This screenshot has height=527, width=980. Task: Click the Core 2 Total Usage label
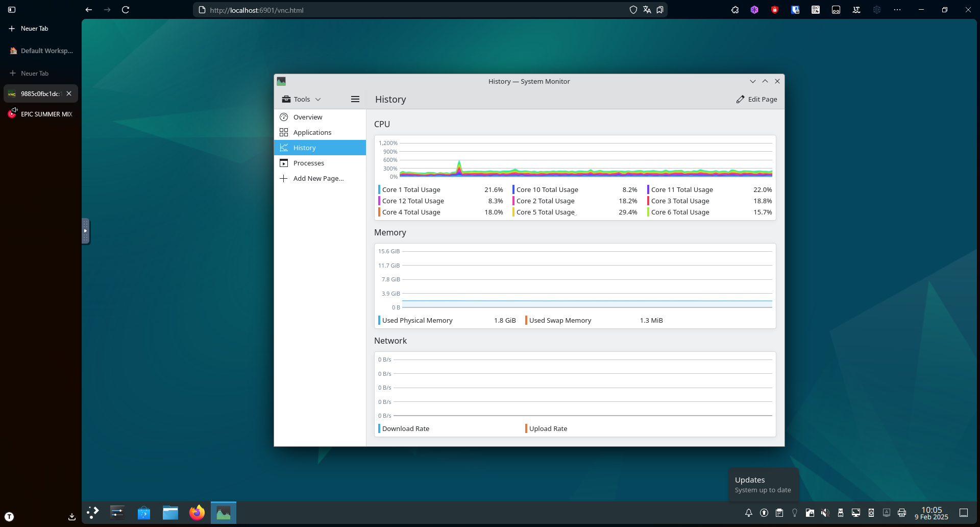point(545,201)
